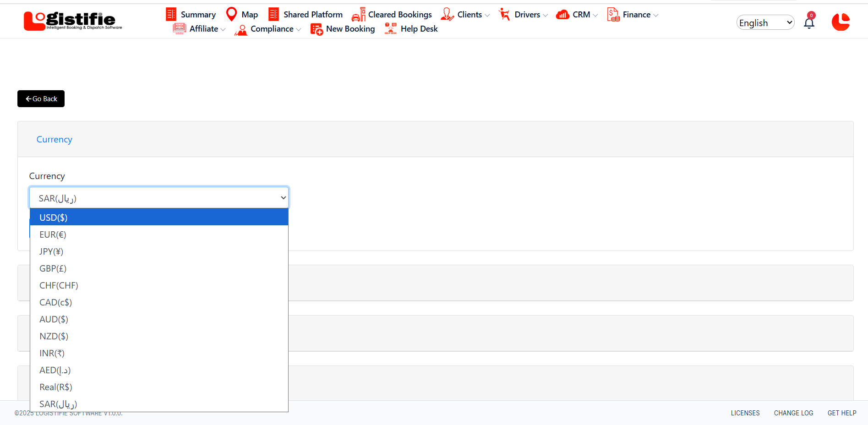Screen dimensions: 868x425
Task: Open notifications bell icon
Action: 809,23
